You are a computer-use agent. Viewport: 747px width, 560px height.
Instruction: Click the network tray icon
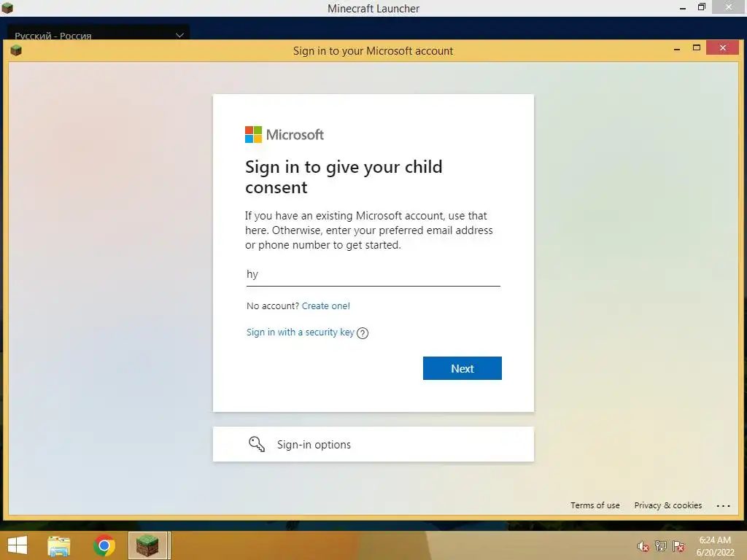click(661, 546)
